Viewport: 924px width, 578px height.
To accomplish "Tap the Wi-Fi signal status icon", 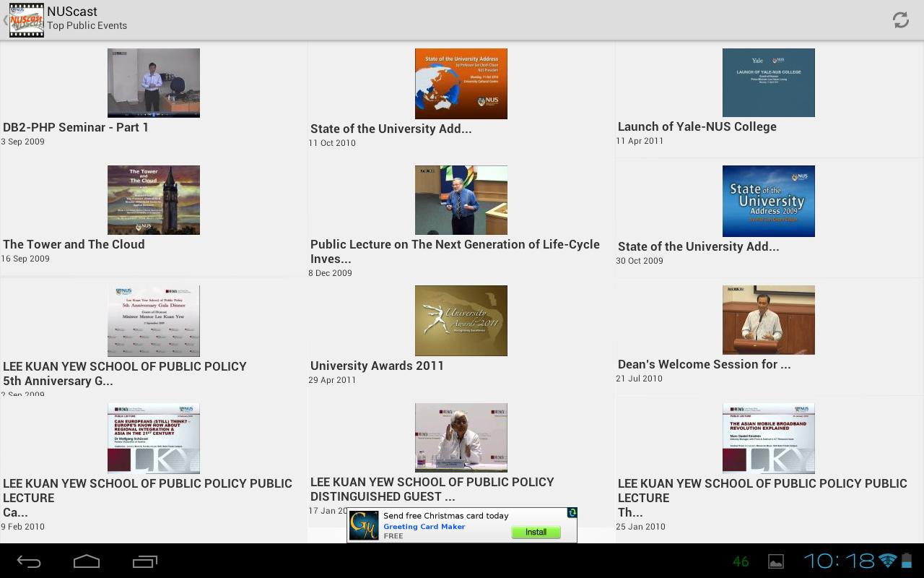I will pos(888,561).
